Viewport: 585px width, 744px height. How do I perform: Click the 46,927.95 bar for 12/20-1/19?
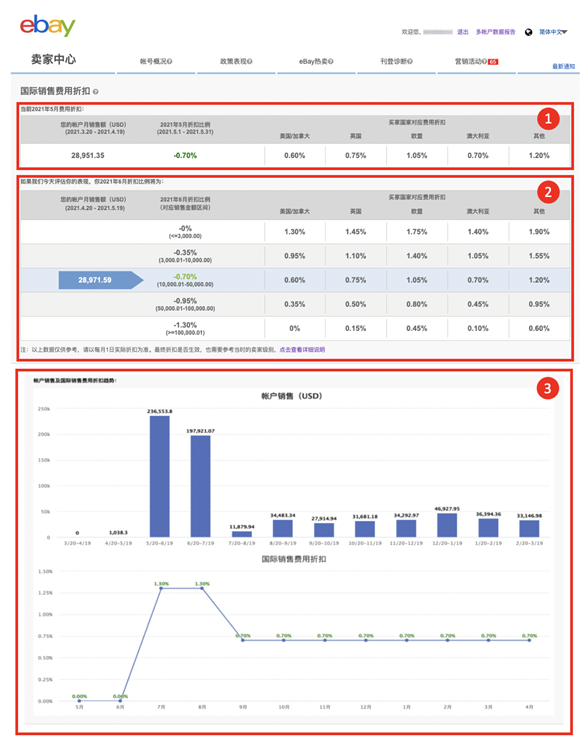coord(447,525)
